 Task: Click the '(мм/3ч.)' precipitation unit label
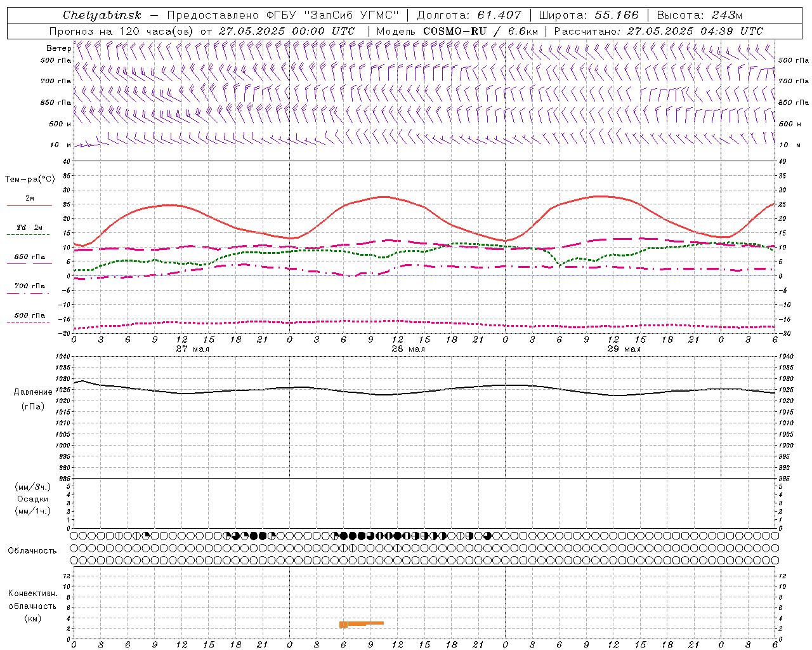33,487
